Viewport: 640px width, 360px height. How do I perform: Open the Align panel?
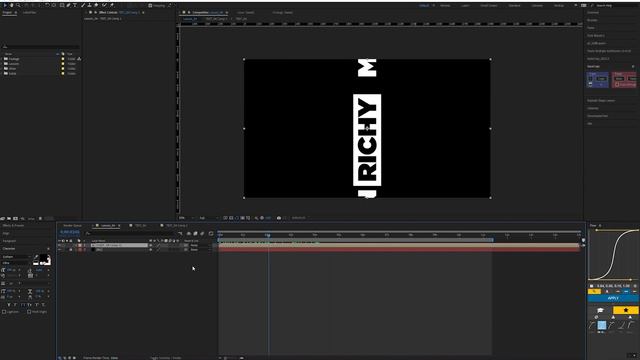tap(6, 233)
